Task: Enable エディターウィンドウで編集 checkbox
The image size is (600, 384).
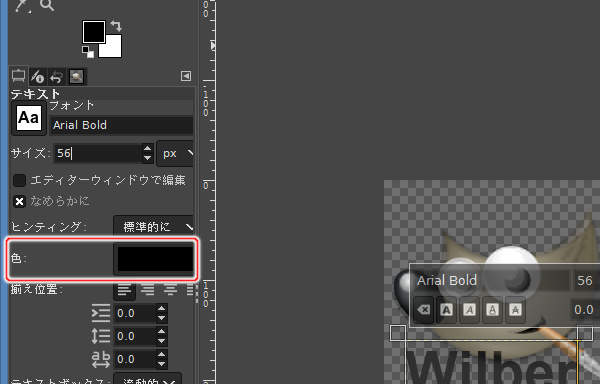Action: tap(20, 180)
